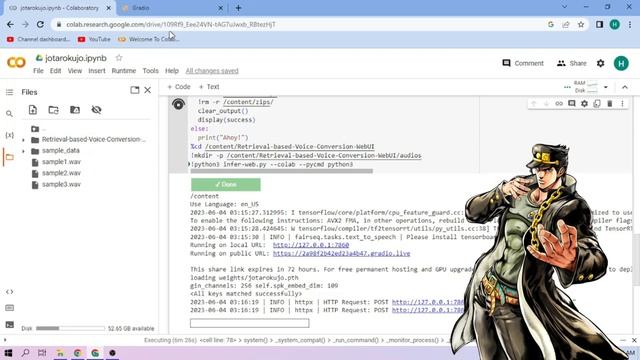The height and width of the screenshot is (360, 640).
Task: Copy link to cell icon
Action: (559, 104)
